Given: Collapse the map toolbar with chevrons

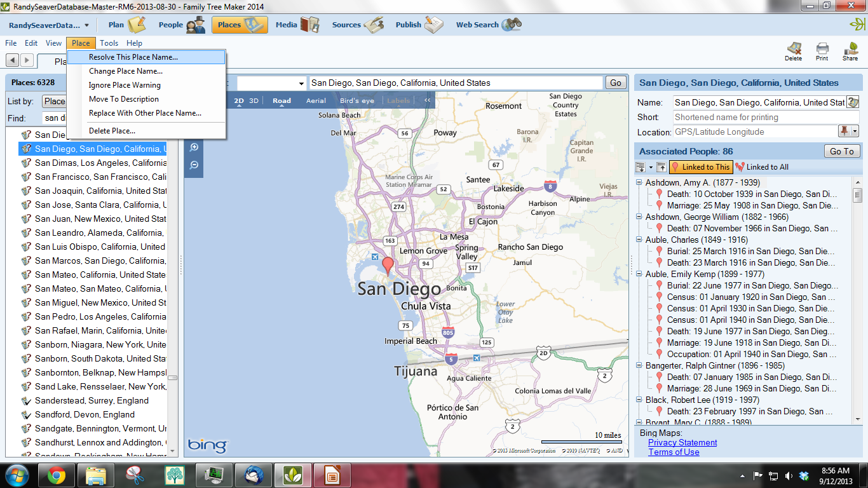Looking at the screenshot, I should click(x=427, y=100).
